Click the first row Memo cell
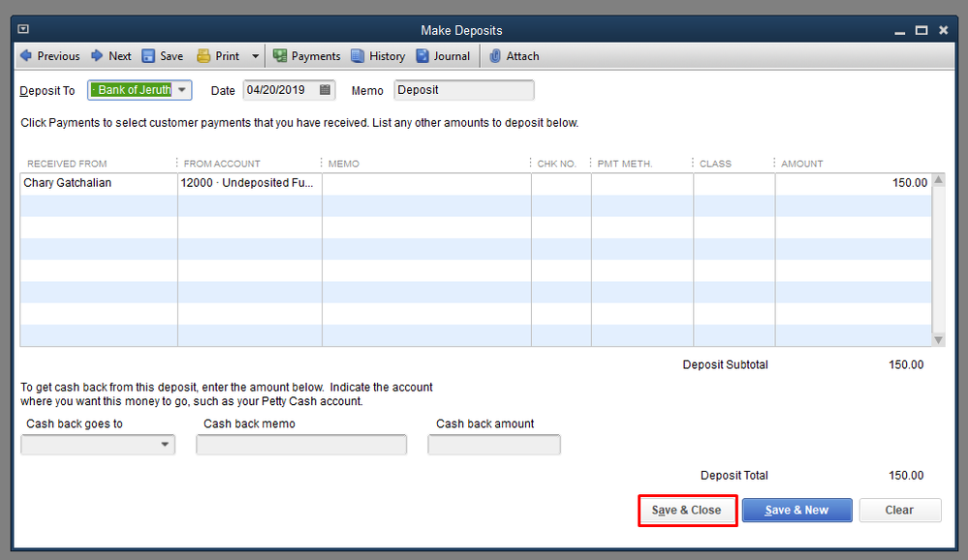This screenshot has height=560, width=968. (426, 183)
